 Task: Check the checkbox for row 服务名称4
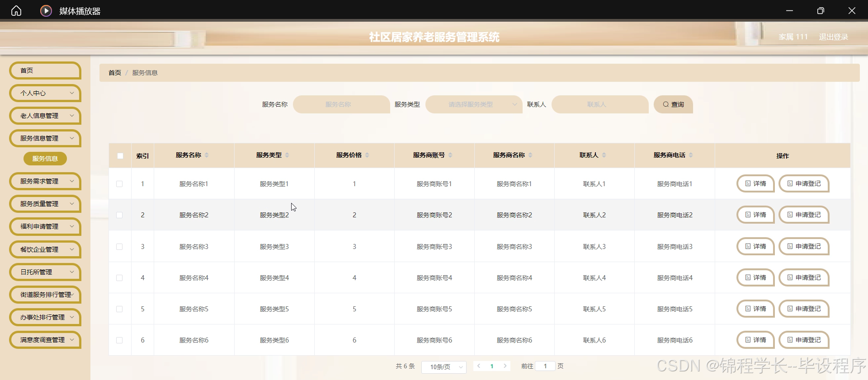[119, 278]
